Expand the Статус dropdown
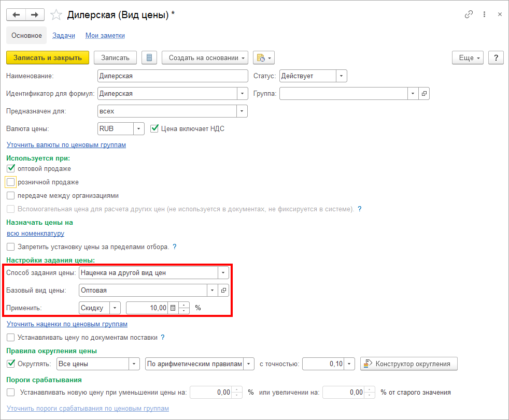This screenshot has width=509, height=420. (x=341, y=76)
